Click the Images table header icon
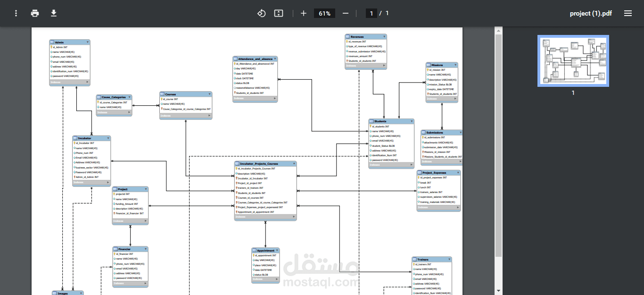 [x=55, y=293]
